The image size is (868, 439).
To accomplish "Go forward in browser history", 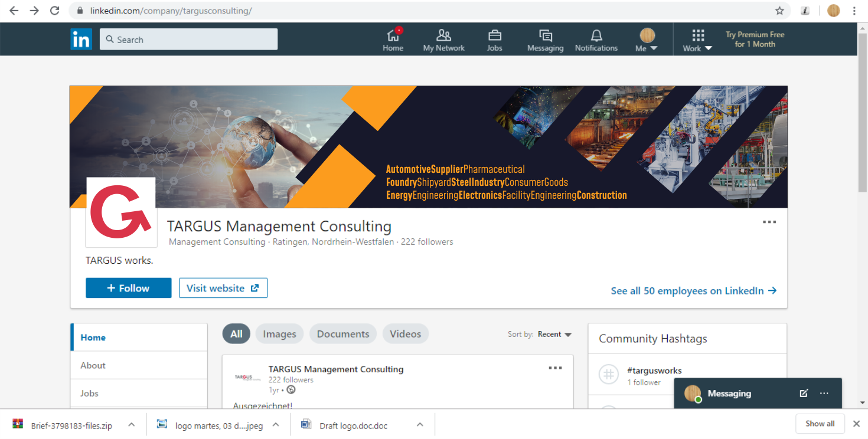I will [x=34, y=11].
